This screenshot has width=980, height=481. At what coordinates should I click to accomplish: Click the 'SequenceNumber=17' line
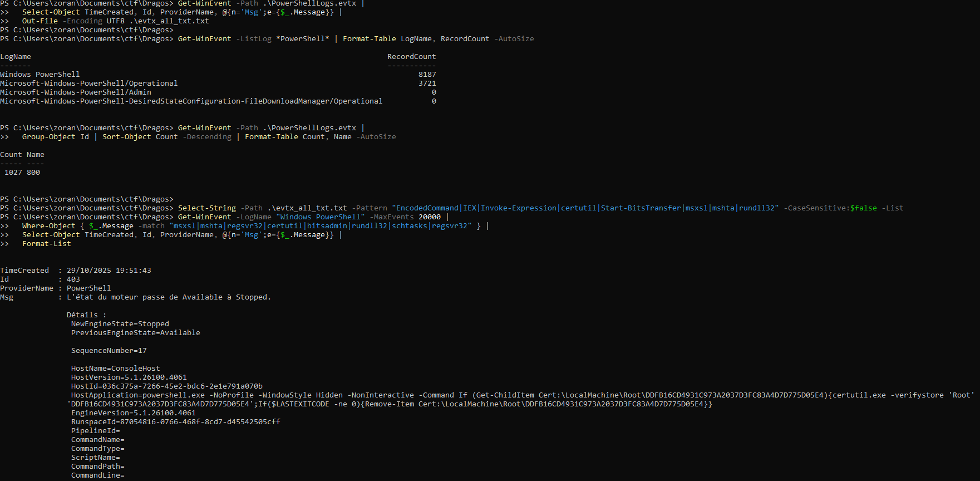109,350
